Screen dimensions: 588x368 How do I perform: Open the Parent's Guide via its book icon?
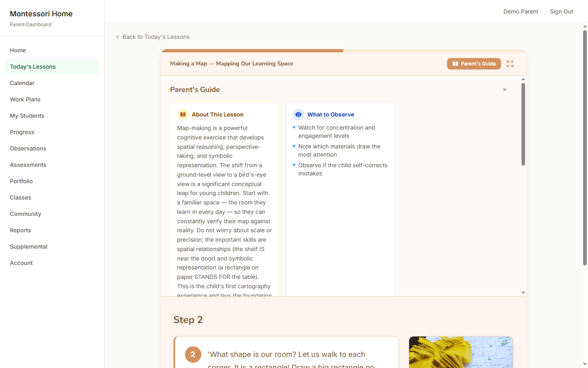pos(455,63)
